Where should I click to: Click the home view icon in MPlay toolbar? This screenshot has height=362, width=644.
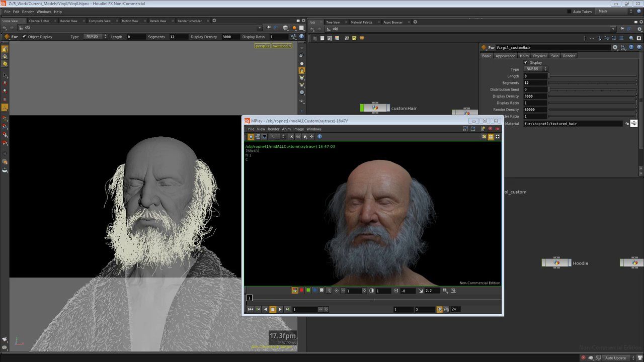[x=305, y=137]
